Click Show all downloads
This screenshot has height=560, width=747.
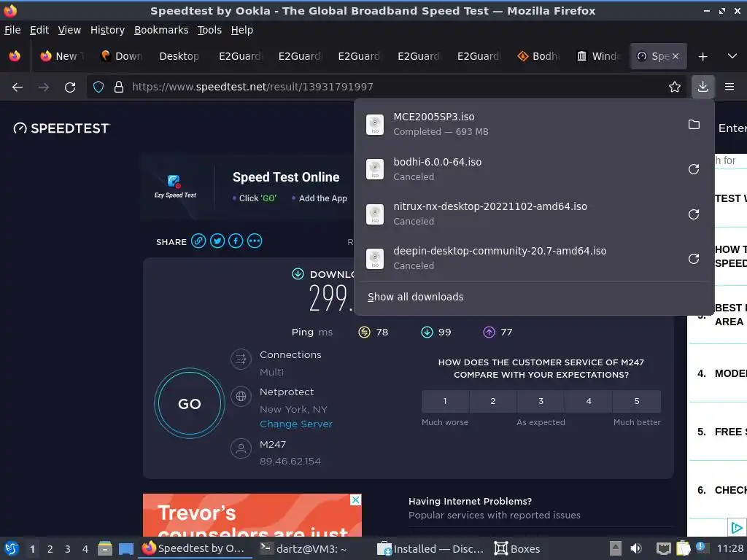click(x=415, y=297)
